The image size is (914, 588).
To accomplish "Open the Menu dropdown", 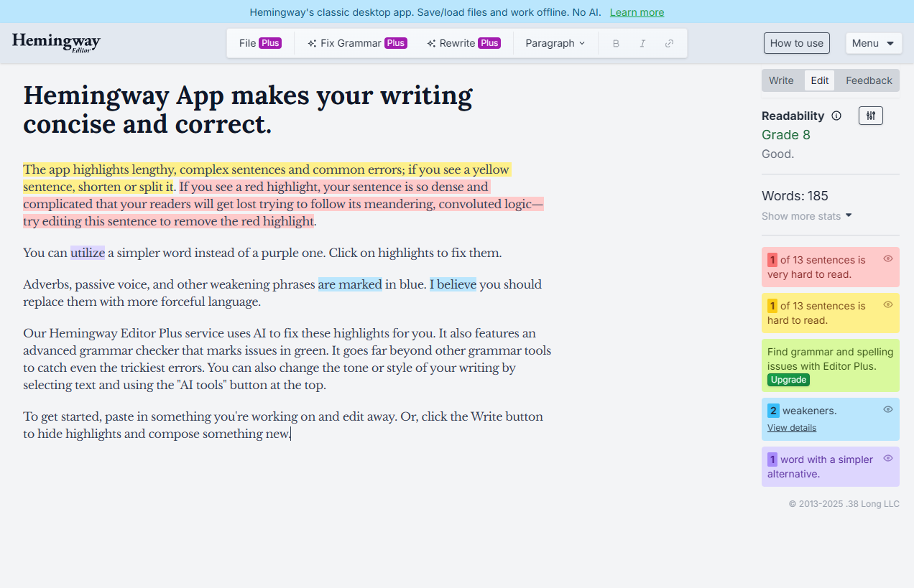I will tap(874, 43).
